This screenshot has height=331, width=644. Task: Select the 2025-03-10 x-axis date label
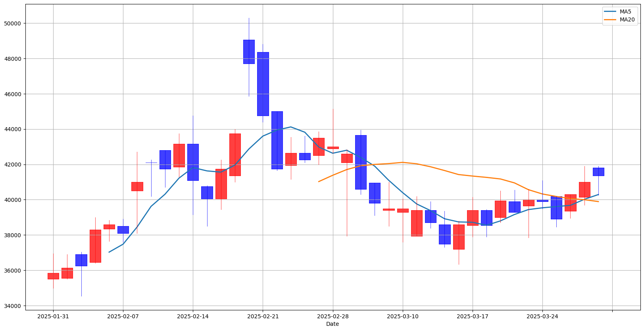pos(403,317)
